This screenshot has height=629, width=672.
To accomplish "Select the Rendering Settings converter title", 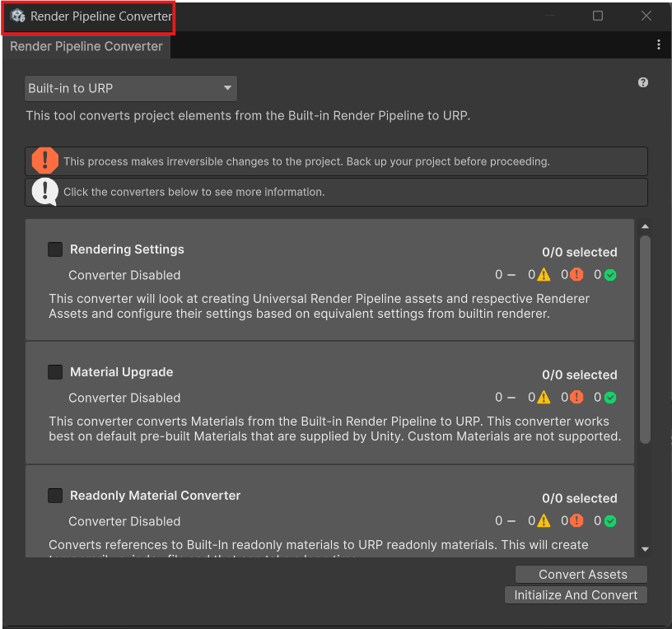I will [127, 249].
